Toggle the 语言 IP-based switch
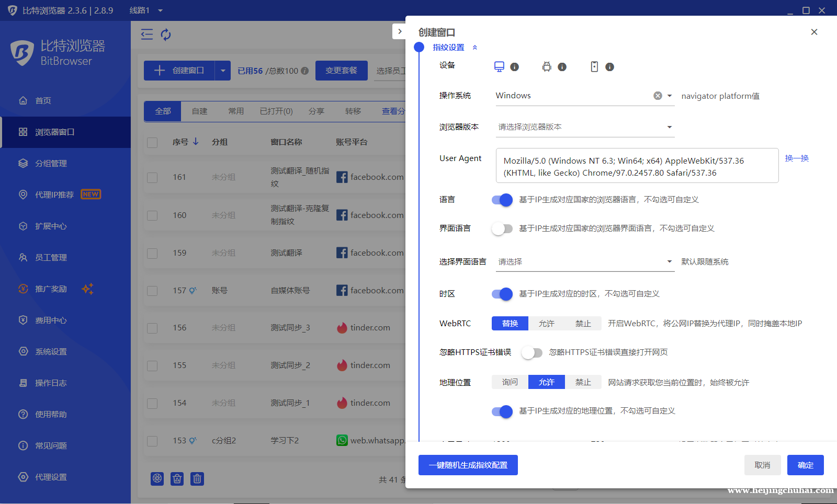 click(502, 200)
